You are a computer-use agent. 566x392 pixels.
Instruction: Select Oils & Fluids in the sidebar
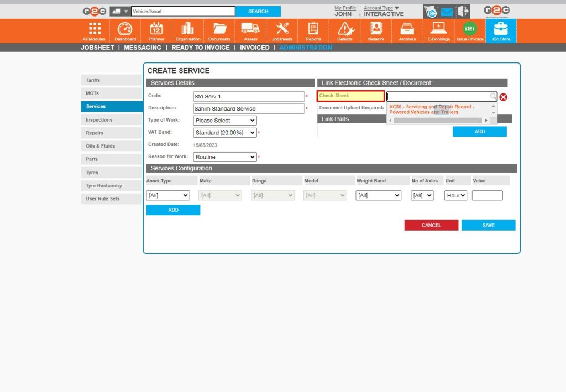coord(112,146)
